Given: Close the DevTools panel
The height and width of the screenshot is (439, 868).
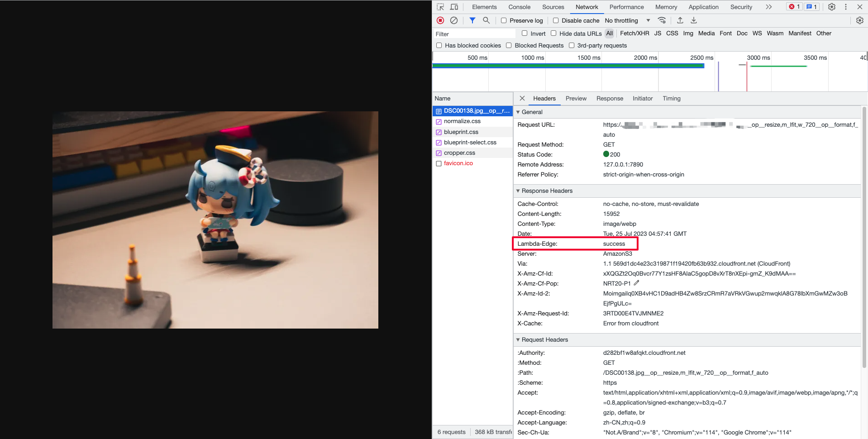Looking at the screenshot, I should coord(860,7).
